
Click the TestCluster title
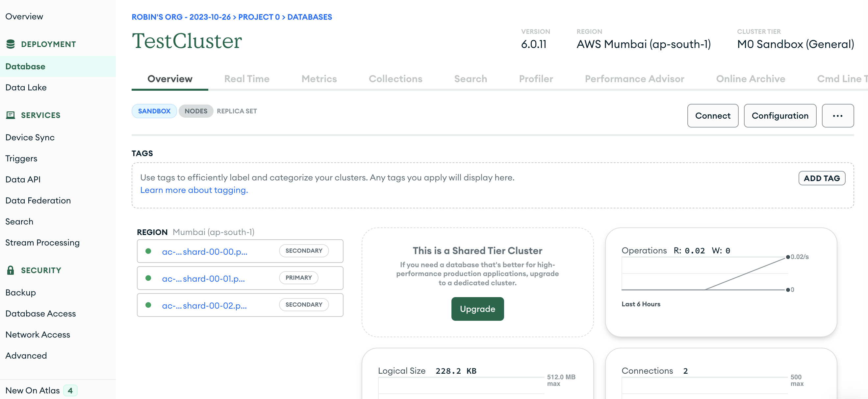187,41
